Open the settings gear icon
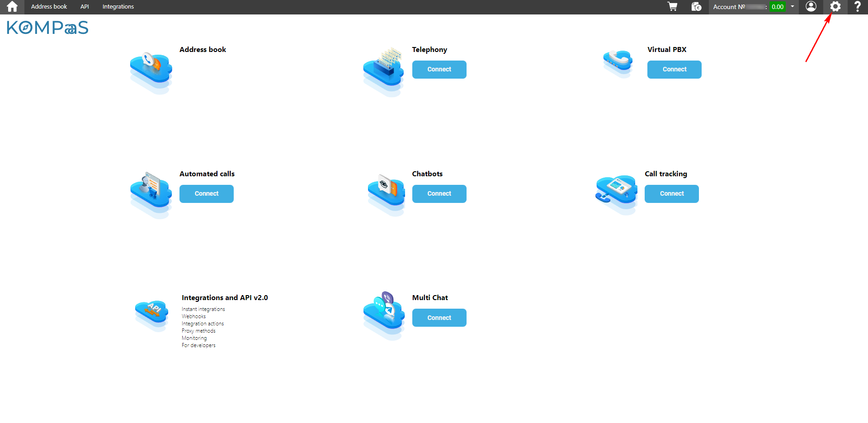868x423 pixels. click(835, 6)
